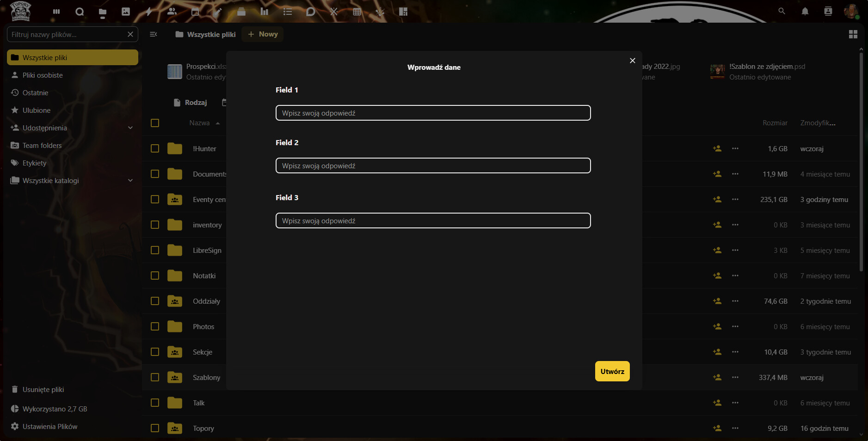868x441 pixels.
Task: Open the Contacts people icon
Action: tap(172, 12)
